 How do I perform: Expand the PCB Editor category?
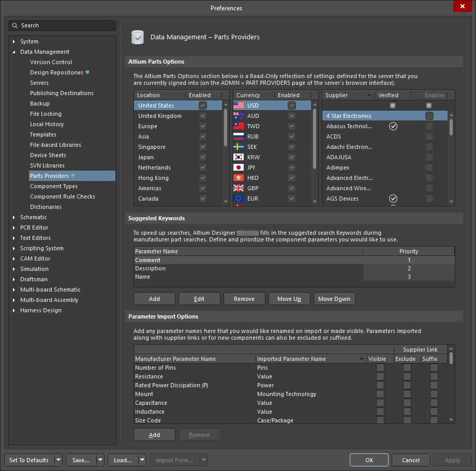(x=13, y=227)
